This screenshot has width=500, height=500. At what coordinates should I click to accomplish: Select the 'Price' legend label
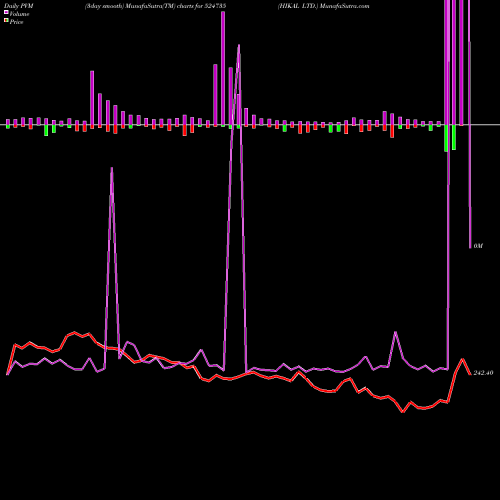pyautogui.click(x=16, y=22)
